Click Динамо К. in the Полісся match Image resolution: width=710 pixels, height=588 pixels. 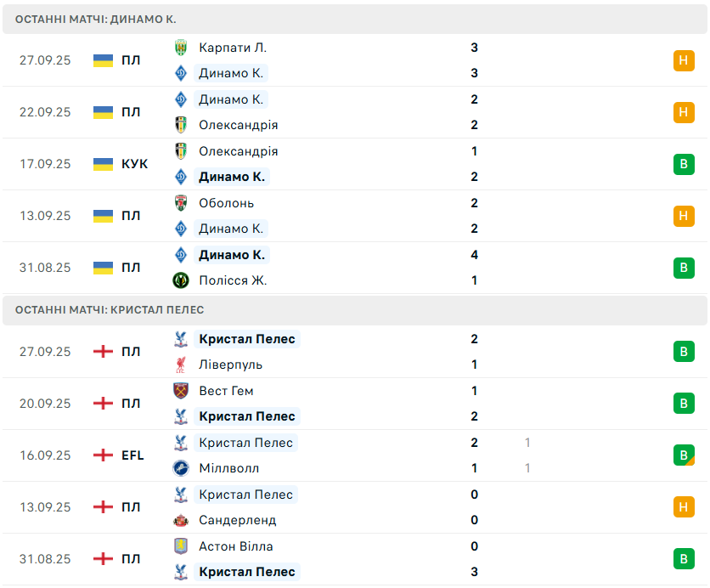pyautogui.click(x=232, y=255)
